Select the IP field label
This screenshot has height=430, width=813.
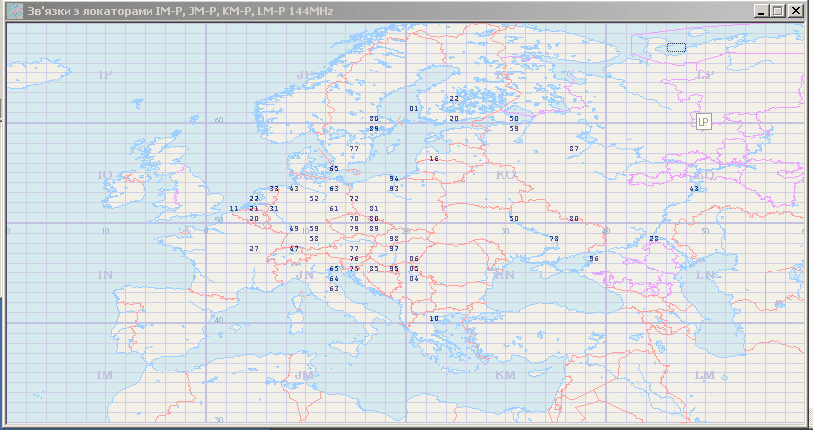click(x=106, y=75)
